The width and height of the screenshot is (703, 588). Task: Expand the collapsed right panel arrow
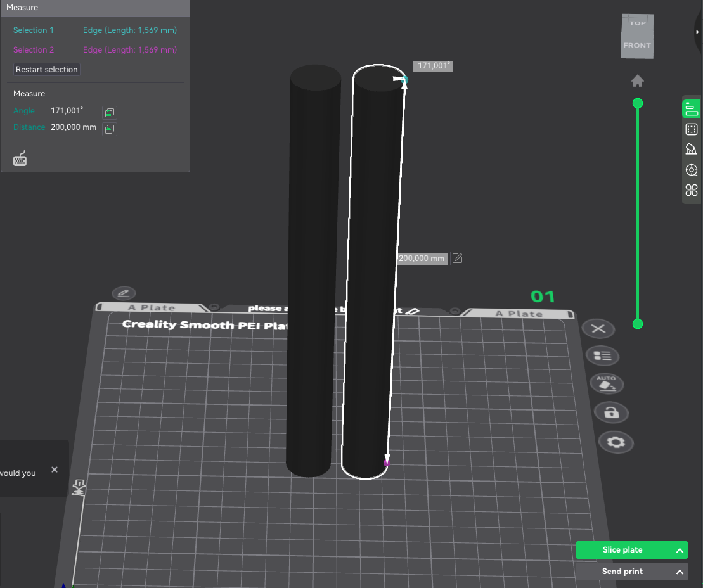pyautogui.click(x=697, y=32)
